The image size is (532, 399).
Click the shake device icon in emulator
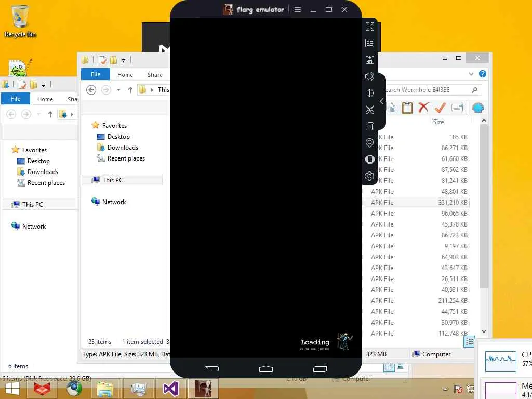click(x=369, y=159)
